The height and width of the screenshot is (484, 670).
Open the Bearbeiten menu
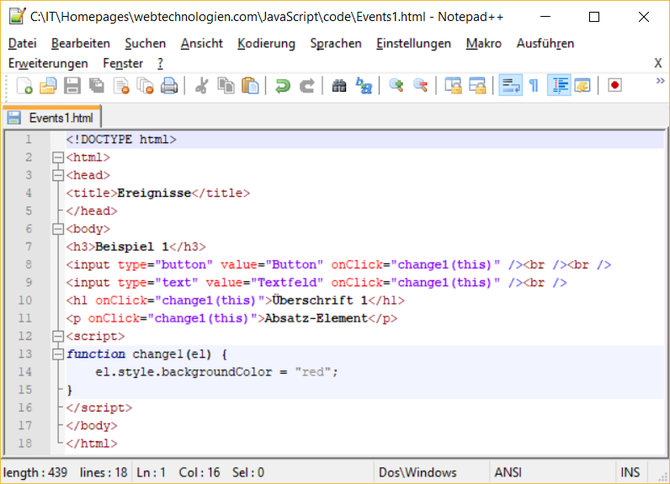(81, 44)
